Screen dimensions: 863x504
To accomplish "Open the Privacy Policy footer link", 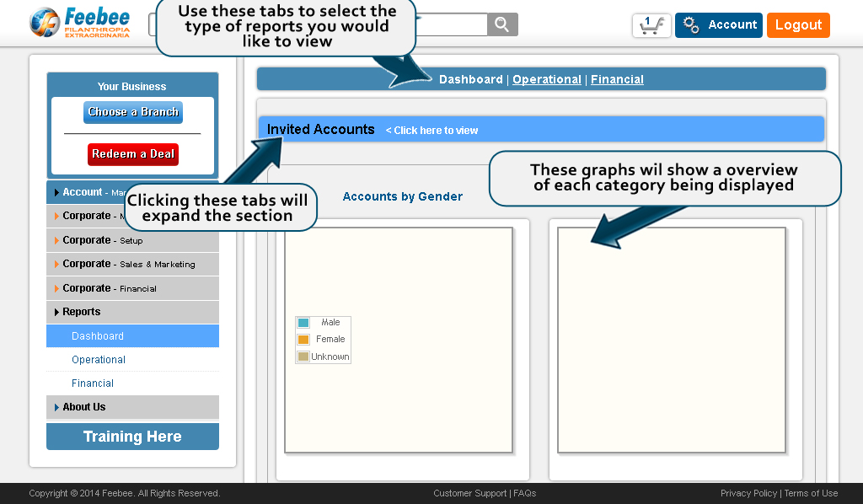I will [748, 494].
